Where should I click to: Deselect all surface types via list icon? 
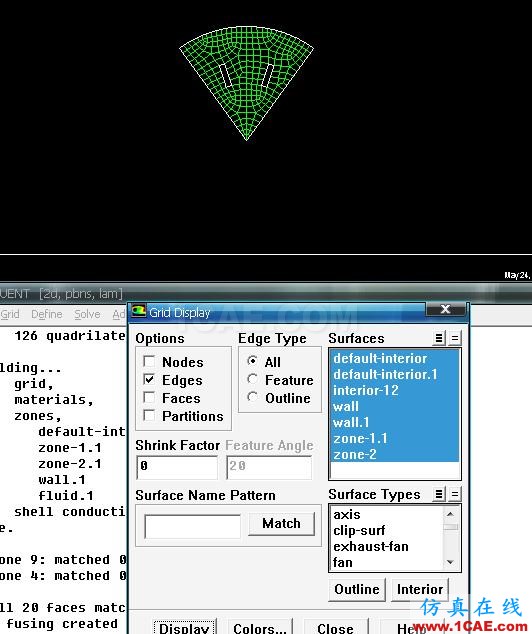pos(455,494)
